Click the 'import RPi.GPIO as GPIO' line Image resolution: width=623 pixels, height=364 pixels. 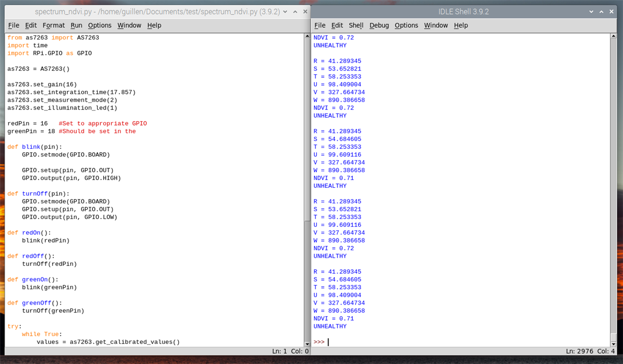click(49, 53)
